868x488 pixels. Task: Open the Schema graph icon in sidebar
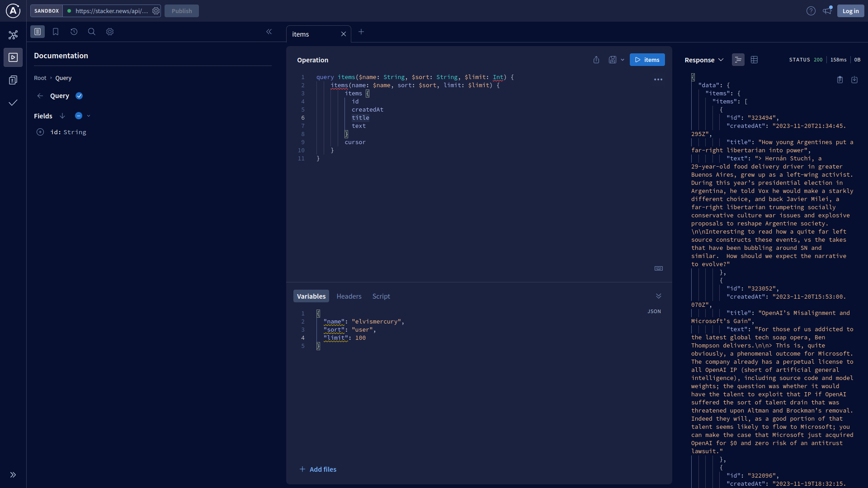pyautogui.click(x=13, y=35)
